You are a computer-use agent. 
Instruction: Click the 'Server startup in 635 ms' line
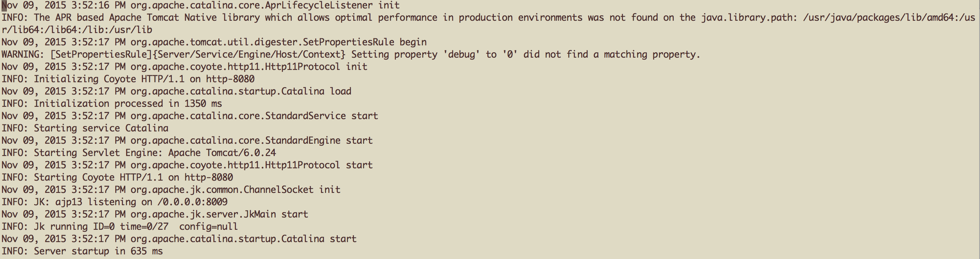click(82, 251)
